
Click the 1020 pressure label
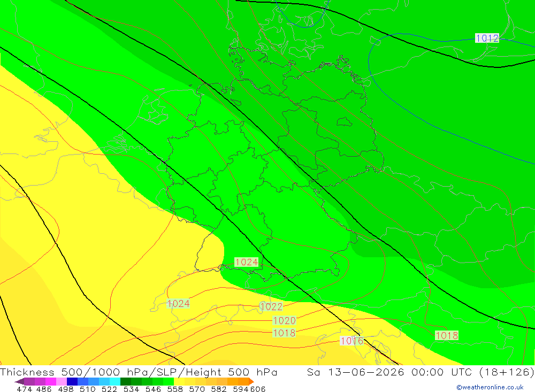point(284,321)
